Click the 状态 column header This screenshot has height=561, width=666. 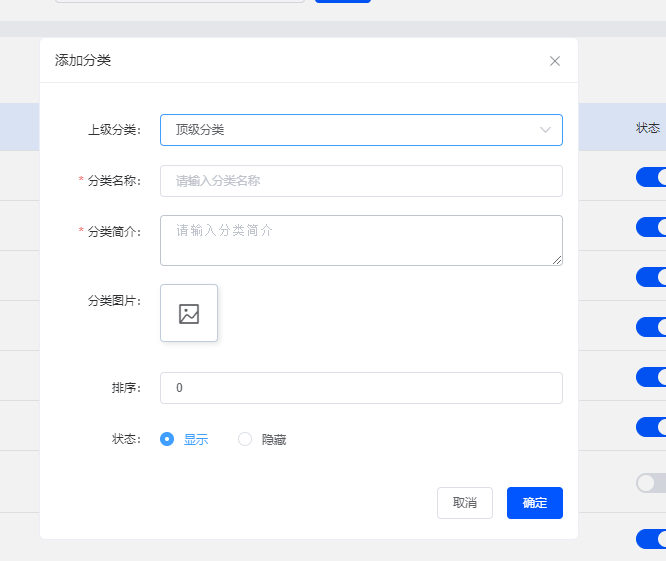(648, 128)
